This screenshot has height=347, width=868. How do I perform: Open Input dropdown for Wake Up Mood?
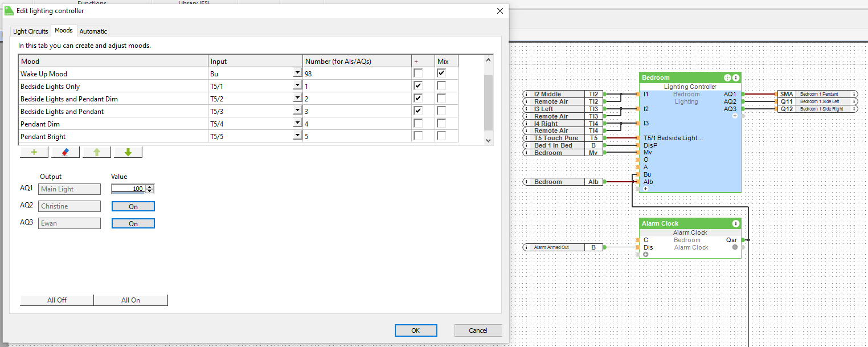(297, 74)
